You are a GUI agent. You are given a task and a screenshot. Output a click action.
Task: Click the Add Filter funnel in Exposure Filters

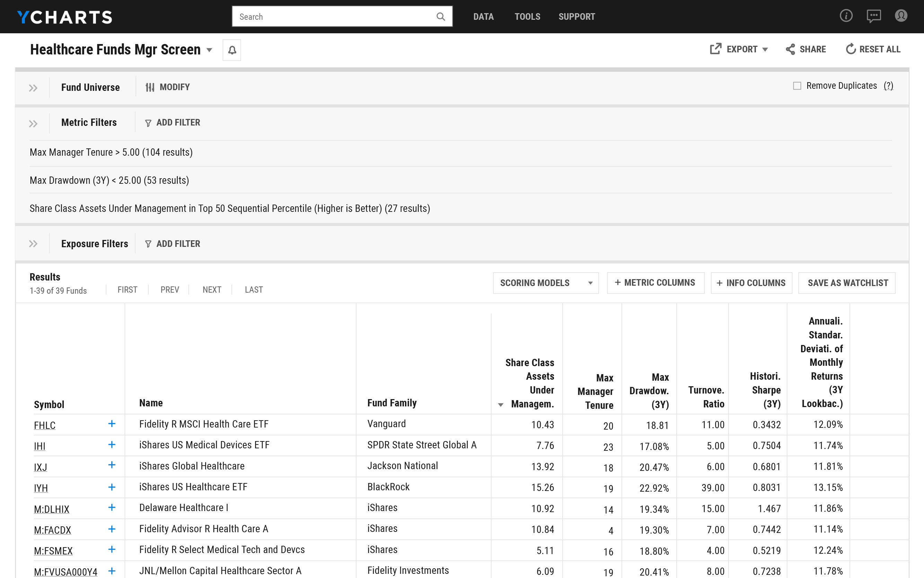(148, 243)
